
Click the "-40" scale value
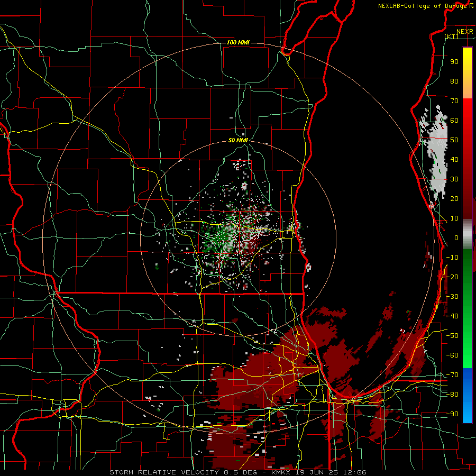coord(452,316)
